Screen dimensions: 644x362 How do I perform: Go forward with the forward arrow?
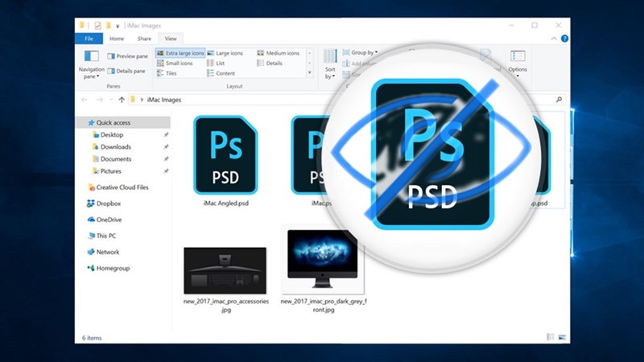pos(99,100)
